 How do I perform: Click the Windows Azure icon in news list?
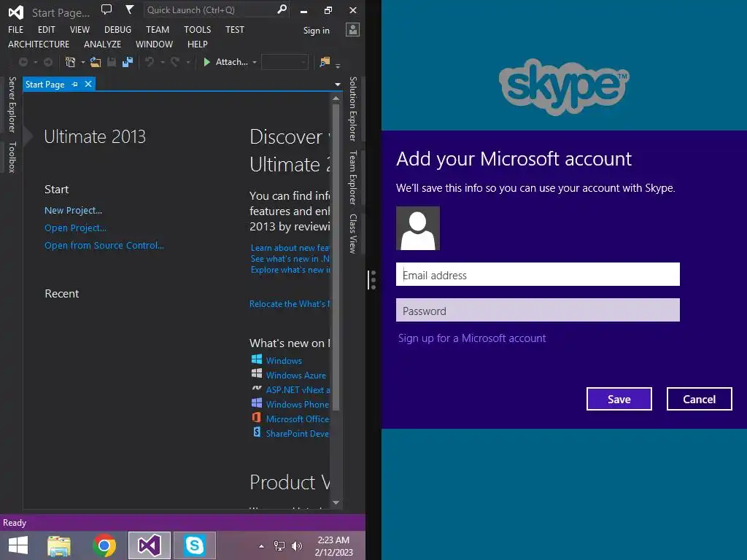pos(256,373)
